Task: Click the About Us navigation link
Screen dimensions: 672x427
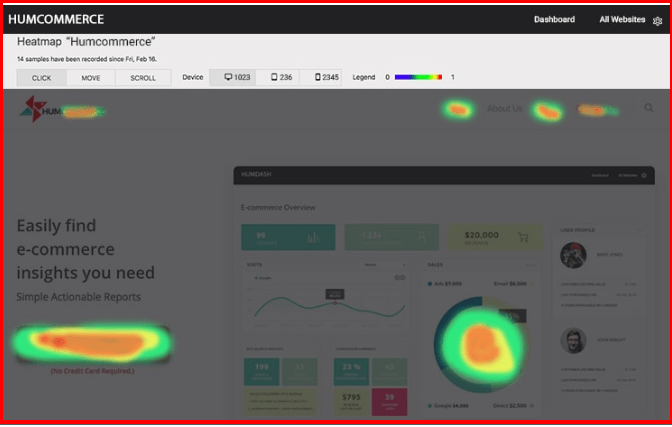Action: click(504, 109)
